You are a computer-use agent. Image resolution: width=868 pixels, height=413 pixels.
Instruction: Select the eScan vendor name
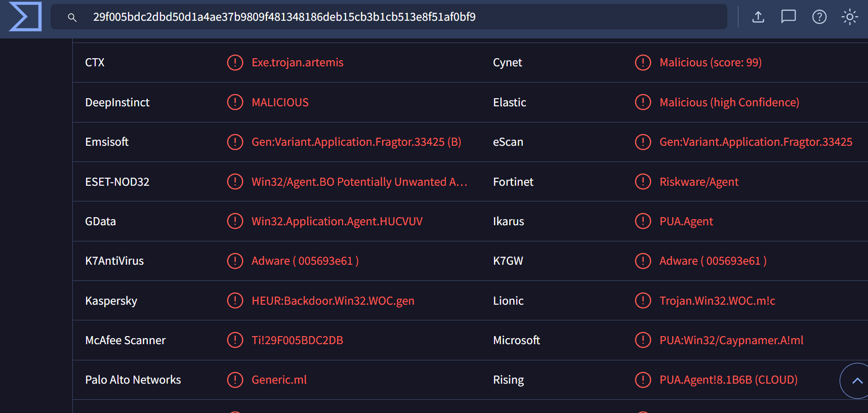pos(508,142)
